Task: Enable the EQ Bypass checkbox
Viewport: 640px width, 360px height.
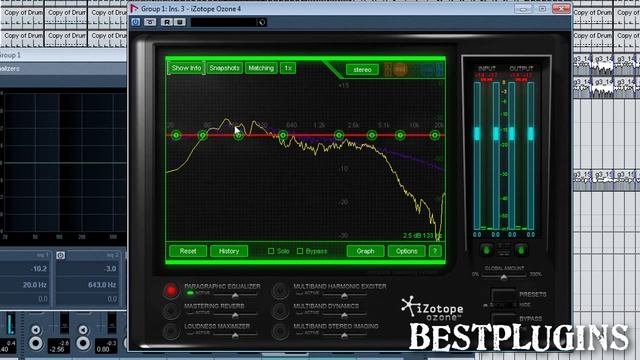Action: tap(300, 251)
